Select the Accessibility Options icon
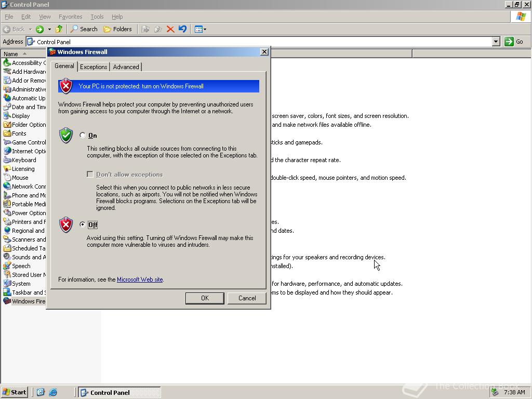Image resolution: width=532 pixels, height=399 pixels. pyautogui.click(x=7, y=63)
